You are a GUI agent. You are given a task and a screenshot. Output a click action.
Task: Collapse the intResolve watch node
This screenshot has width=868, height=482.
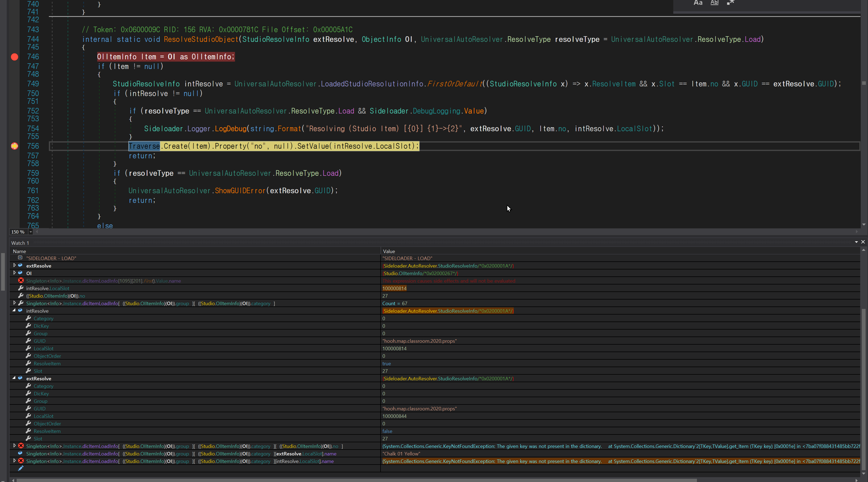coord(14,311)
